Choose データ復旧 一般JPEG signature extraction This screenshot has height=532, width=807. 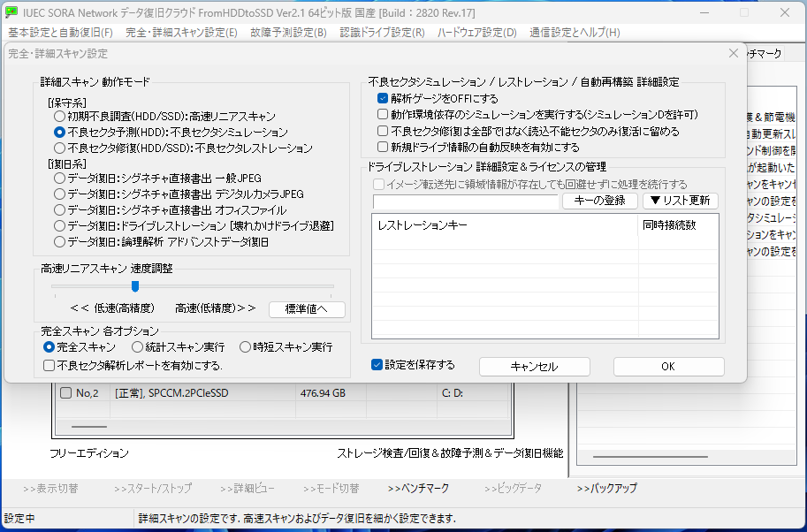59,179
